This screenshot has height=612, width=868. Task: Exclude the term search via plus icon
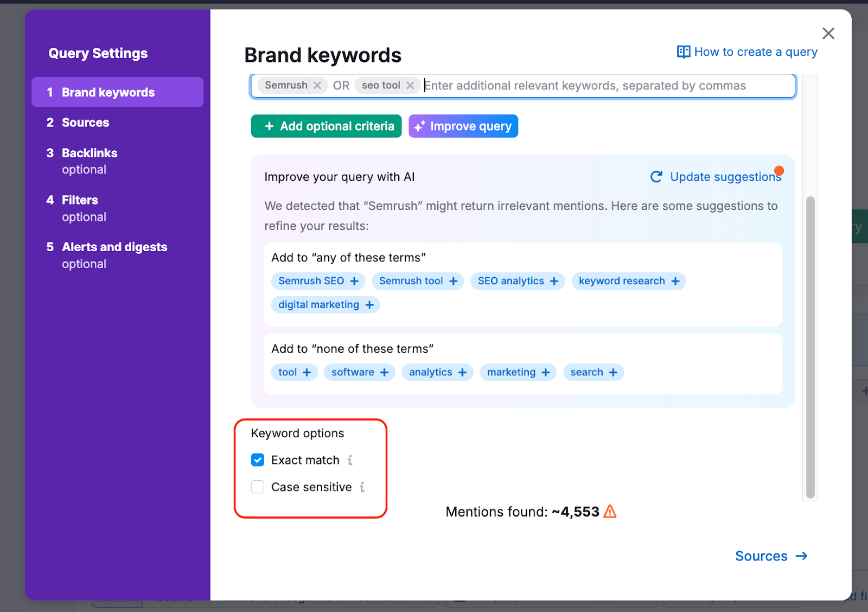(x=613, y=372)
